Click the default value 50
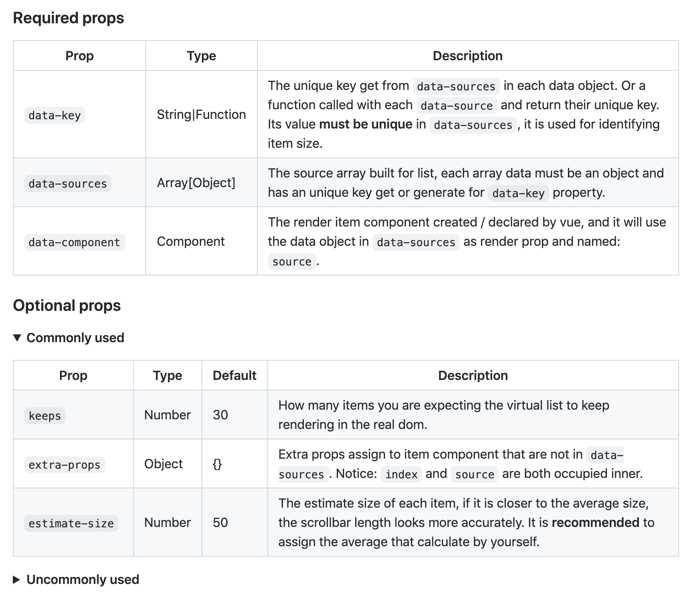 tap(220, 523)
